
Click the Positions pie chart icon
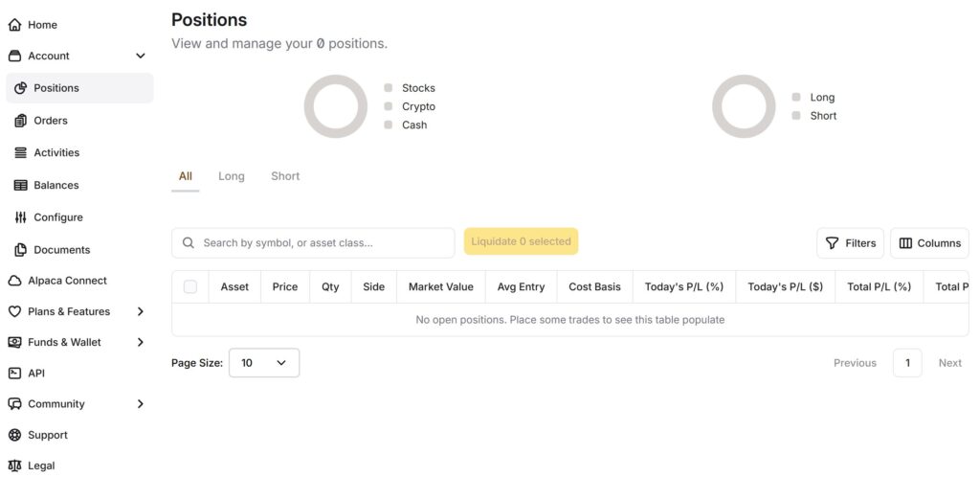(21, 88)
